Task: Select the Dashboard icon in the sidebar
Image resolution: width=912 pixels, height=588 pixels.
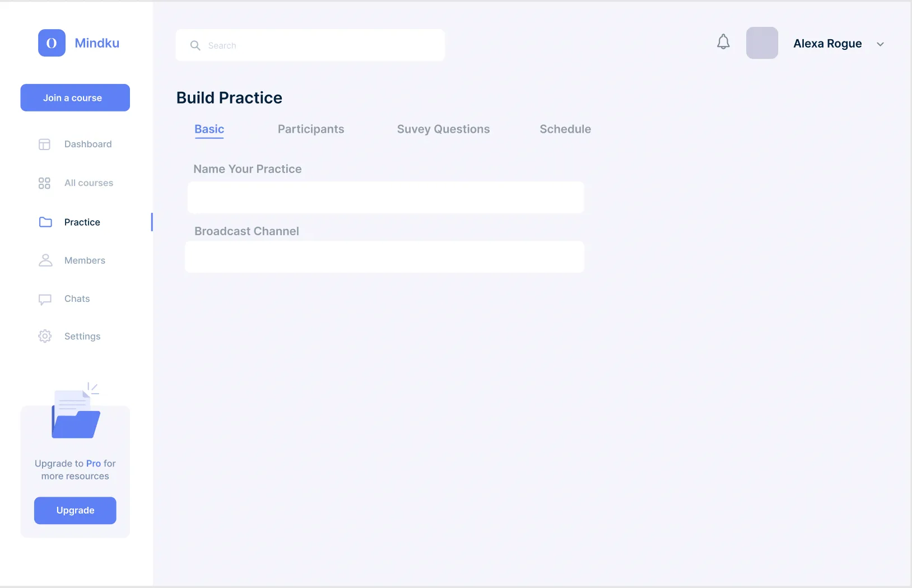Action: click(44, 144)
